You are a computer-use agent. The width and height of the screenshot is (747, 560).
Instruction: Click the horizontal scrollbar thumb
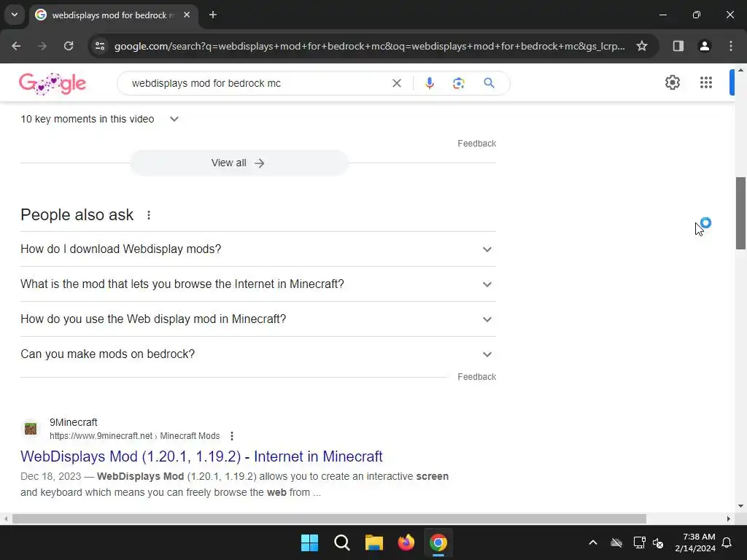point(329,518)
